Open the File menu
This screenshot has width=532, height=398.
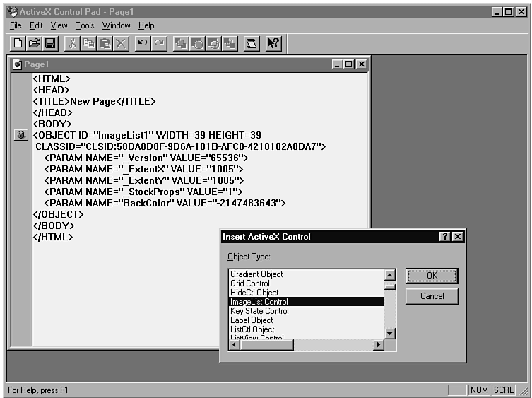tap(16, 25)
